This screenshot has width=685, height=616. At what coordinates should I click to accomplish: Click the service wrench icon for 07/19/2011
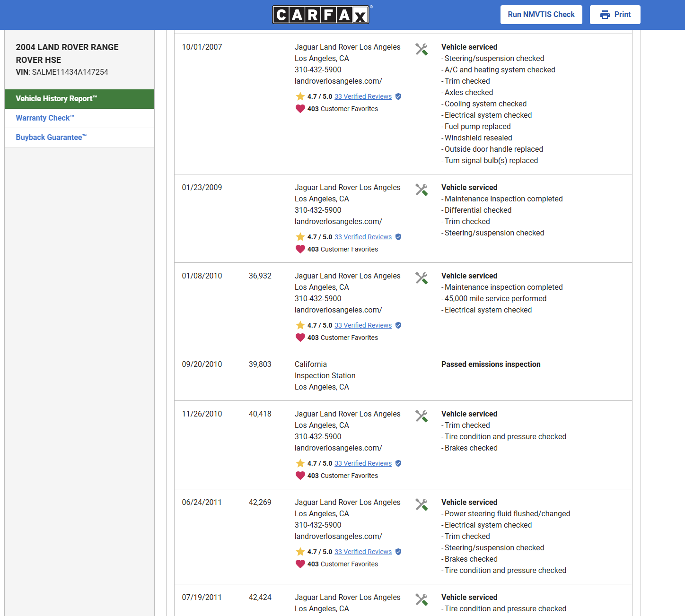click(422, 599)
